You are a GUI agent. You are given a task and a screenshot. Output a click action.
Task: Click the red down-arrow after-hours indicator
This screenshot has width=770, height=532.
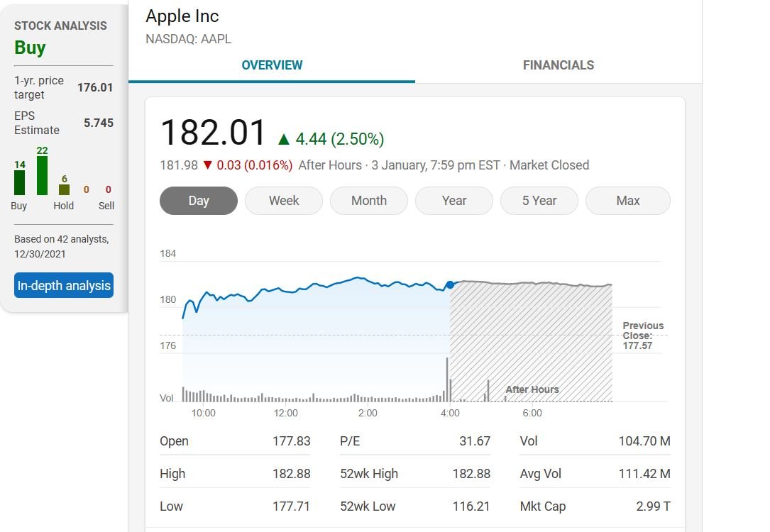coord(207,165)
